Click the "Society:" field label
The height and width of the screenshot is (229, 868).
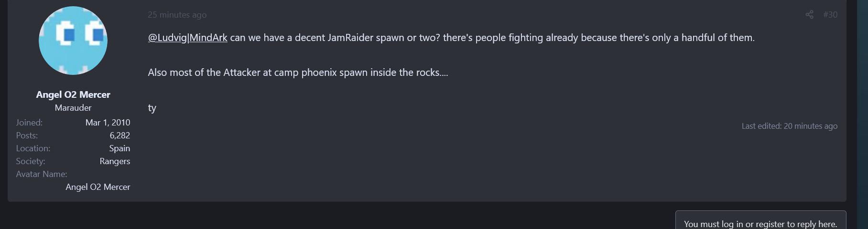point(31,161)
